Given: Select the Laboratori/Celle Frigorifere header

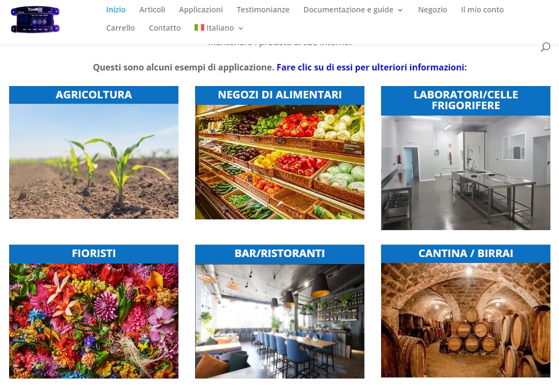Looking at the screenshot, I should point(465,100).
